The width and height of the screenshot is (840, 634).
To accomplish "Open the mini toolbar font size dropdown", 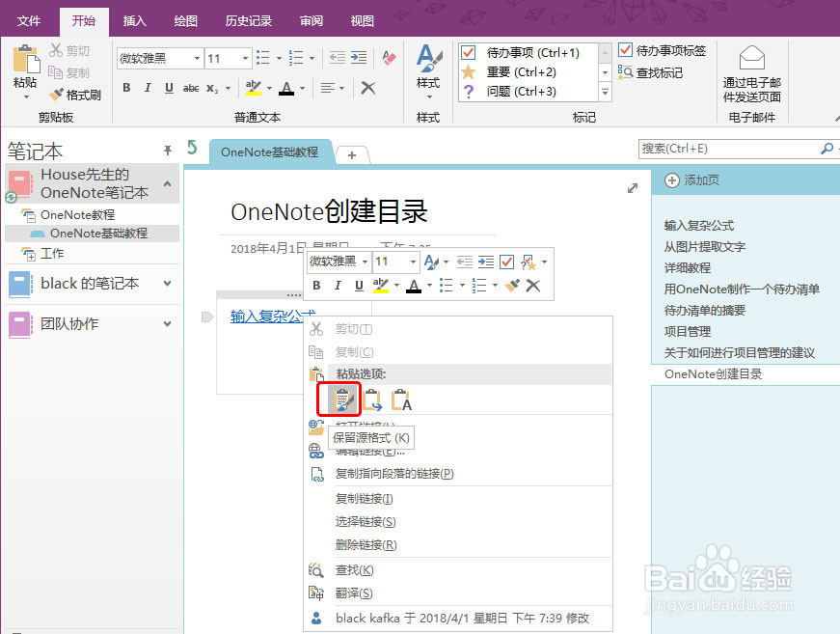I will pos(413,262).
